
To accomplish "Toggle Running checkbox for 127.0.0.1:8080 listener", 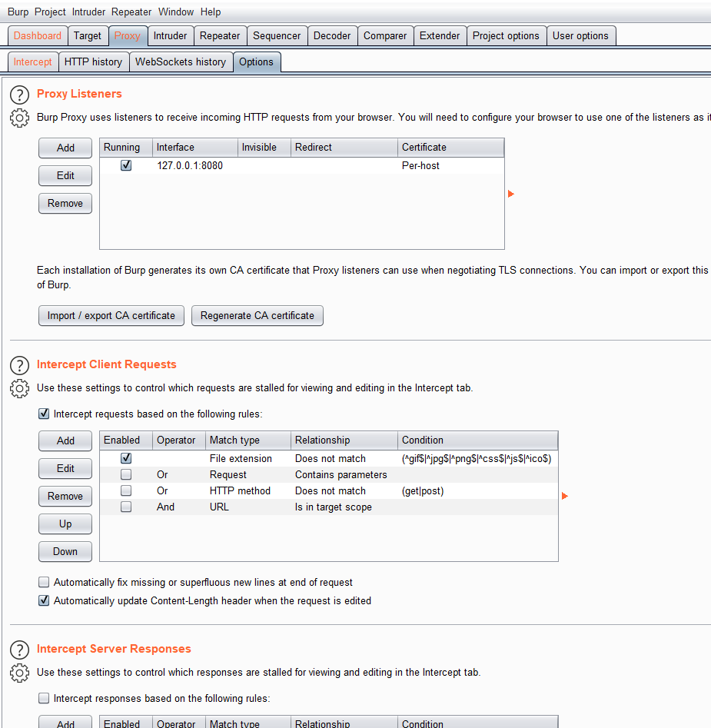I will [x=126, y=165].
